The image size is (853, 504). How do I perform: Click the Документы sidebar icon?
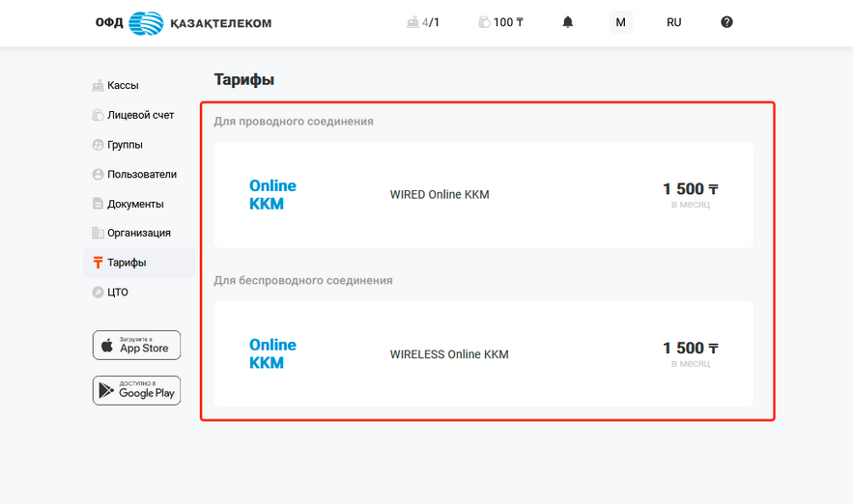click(x=98, y=204)
